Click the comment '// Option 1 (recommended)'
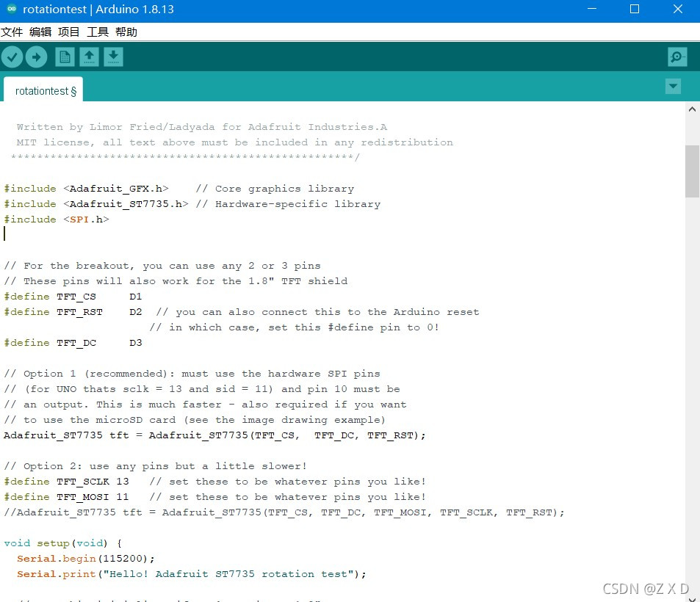This screenshot has height=602, width=700. pyautogui.click(x=192, y=374)
